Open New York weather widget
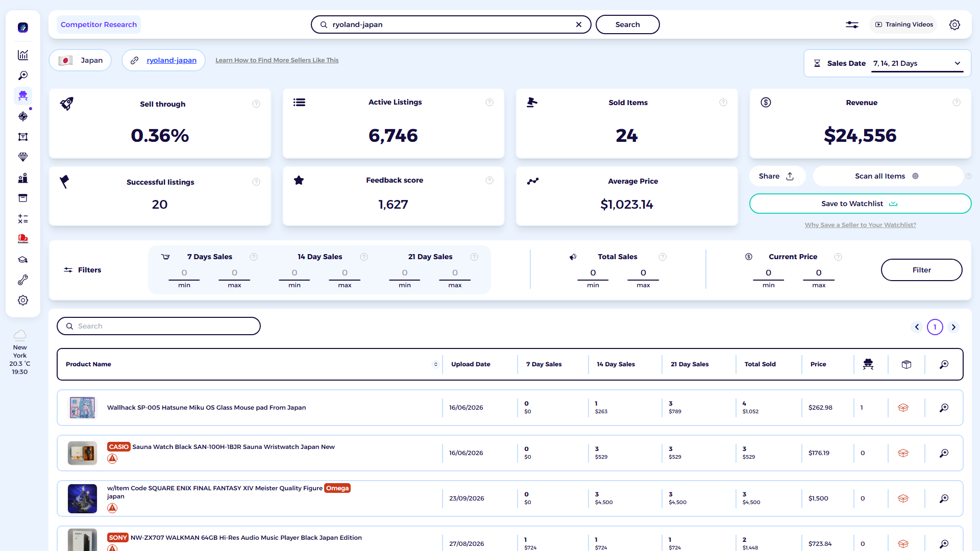The width and height of the screenshot is (980, 551). (20, 353)
